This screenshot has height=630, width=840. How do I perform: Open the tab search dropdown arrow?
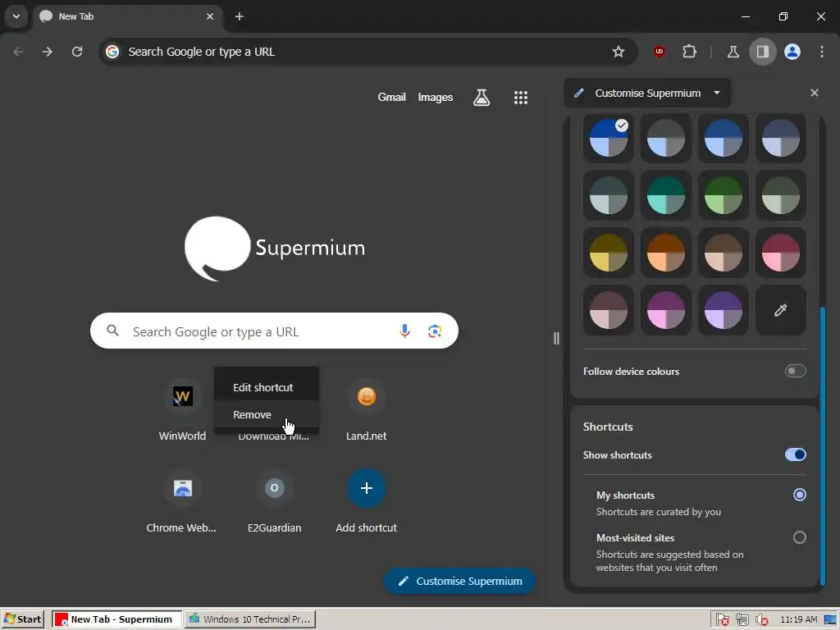[x=16, y=16]
